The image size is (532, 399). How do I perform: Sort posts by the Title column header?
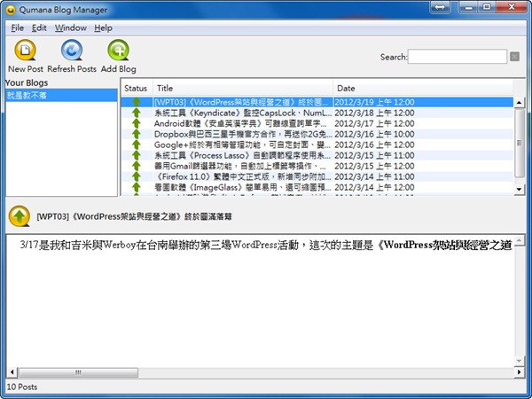[243, 88]
